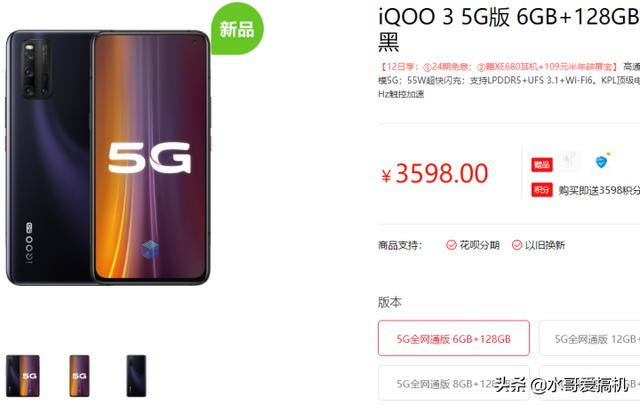Select the 5G全网通版 8GB+128GB version
Image resolution: width=640 pixels, height=405 pixels.
(453, 383)
